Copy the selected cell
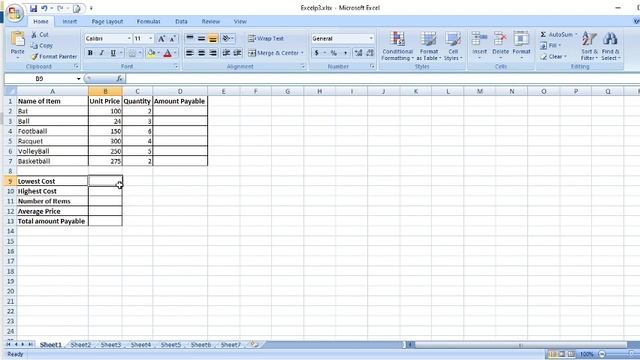The image size is (640, 360). point(42,46)
